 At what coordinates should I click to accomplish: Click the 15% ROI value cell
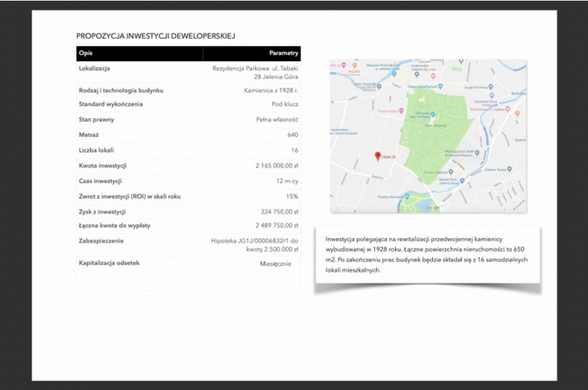[292, 196]
